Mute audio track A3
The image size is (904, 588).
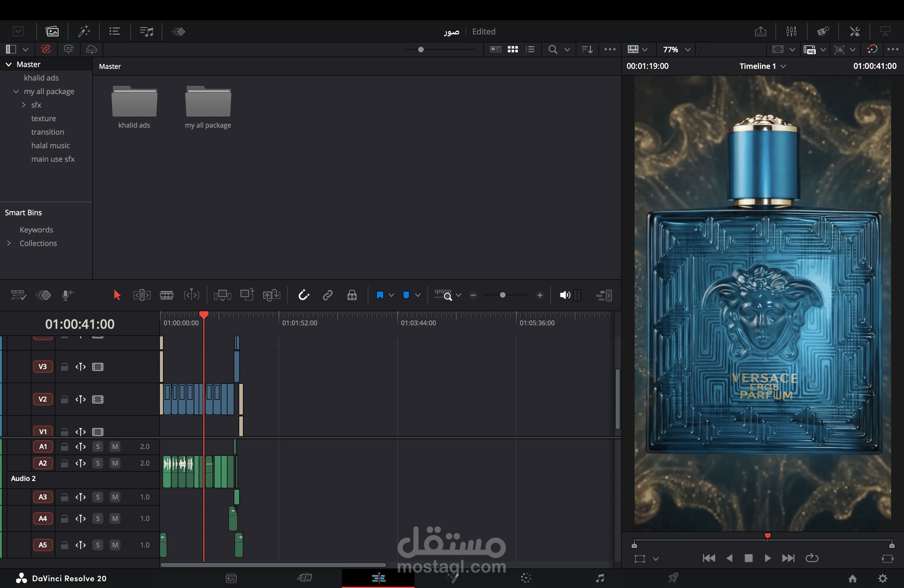click(x=115, y=497)
